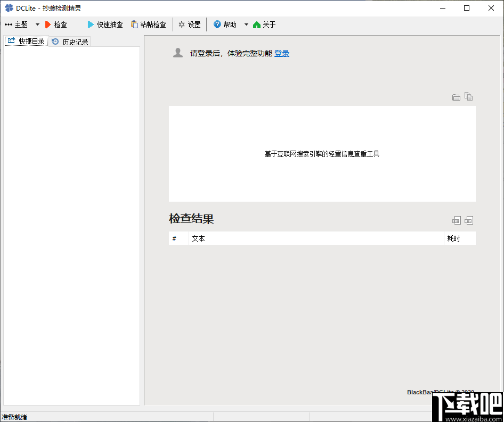The height and width of the screenshot is (422, 504).
Task: Start 快速抽查 quick sampling check
Action: click(x=104, y=24)
